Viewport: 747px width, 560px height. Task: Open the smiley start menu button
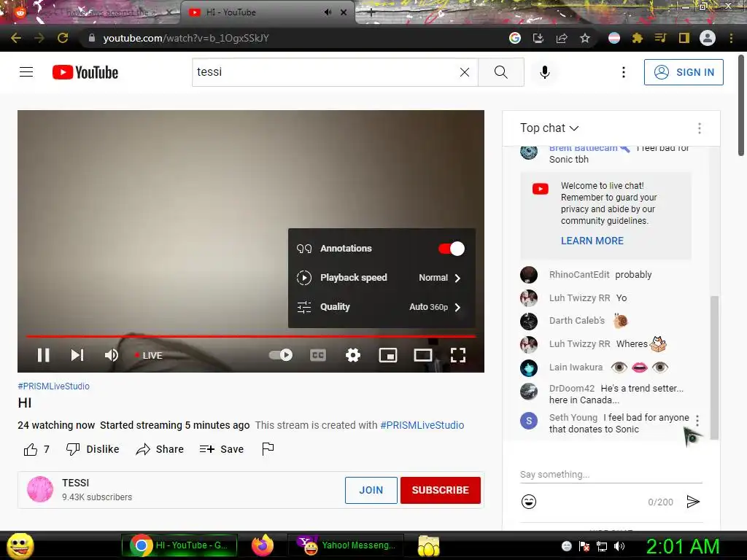pyautogui.click(x=20, y=545)
